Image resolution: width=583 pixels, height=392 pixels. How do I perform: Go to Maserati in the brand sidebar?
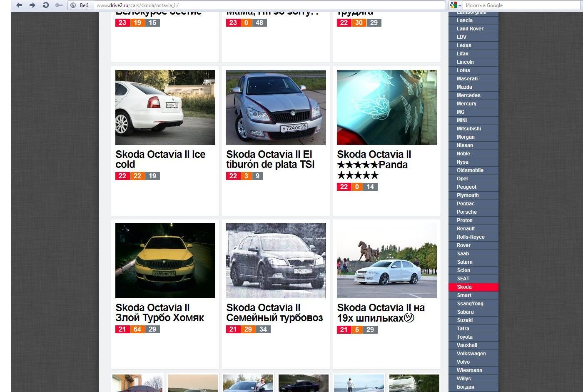[473, 79]
